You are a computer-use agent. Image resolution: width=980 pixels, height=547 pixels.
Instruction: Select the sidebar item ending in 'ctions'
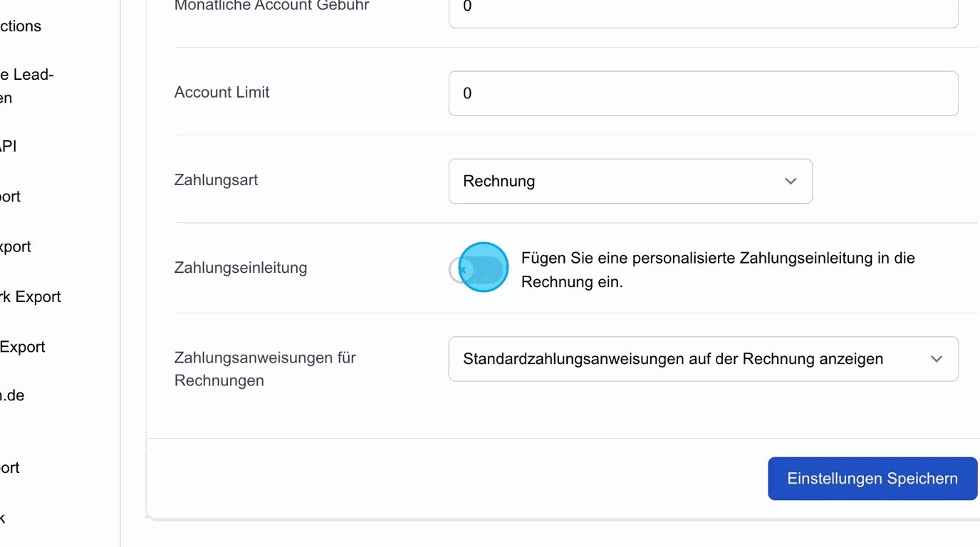click(x=21, y=26)
